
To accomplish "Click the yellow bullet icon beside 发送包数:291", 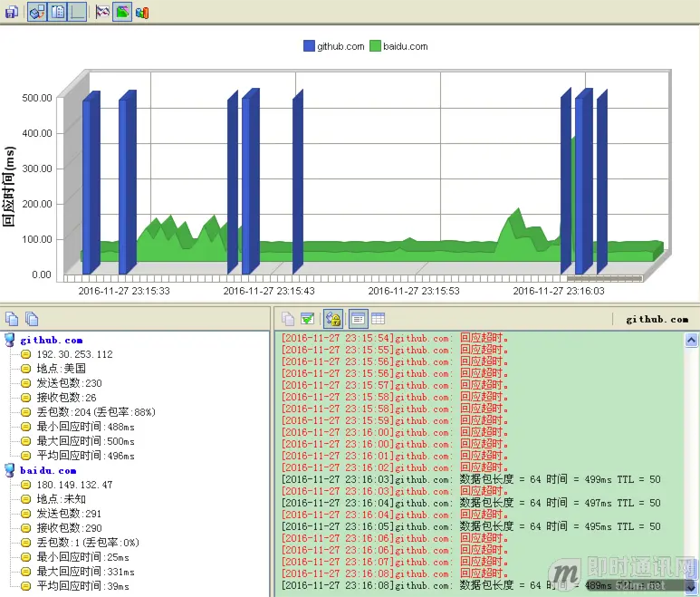I will point(26,514).
